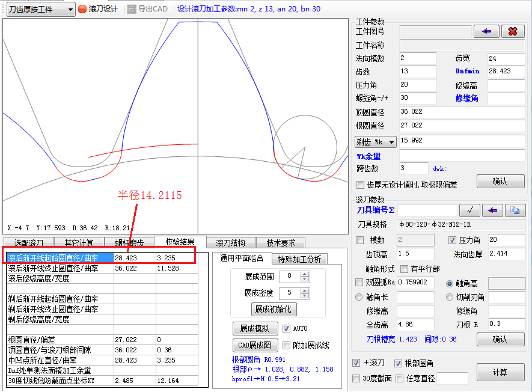Open the 滚刀结构 tab
The width and height of the screenshot is (532, 392).
231,243
